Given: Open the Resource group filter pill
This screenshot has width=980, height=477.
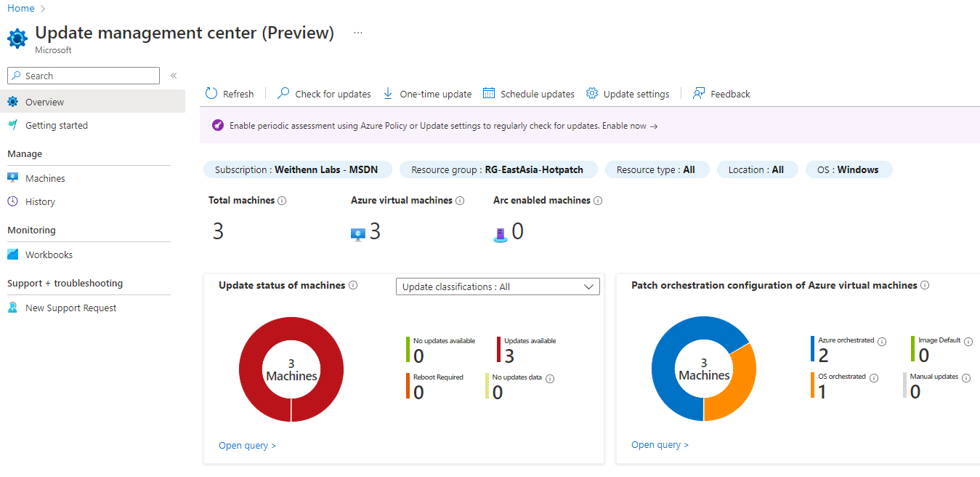Looking at the screenshot, I should [x=500, y=169].
